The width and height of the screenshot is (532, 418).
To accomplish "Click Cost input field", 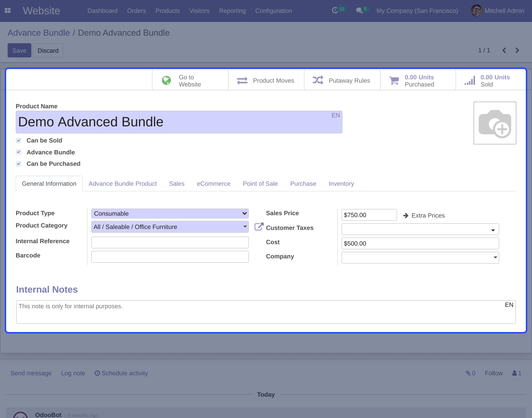I will 420,244.
